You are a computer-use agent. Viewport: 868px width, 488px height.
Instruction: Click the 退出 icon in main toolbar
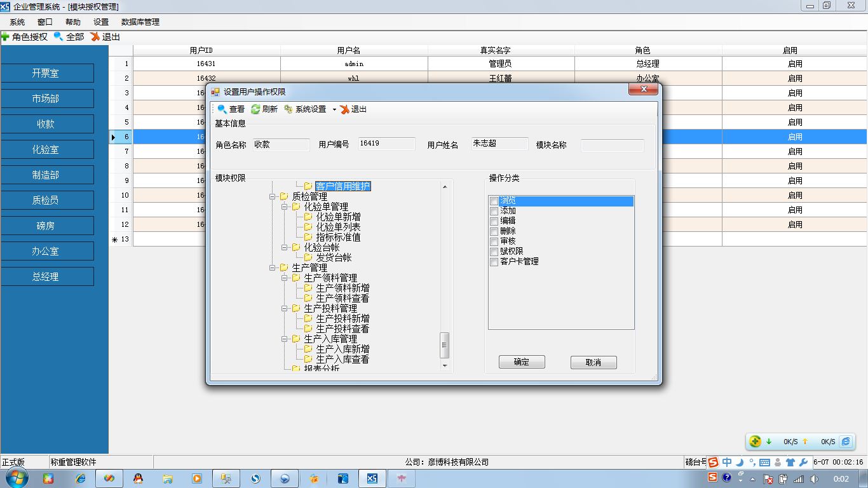click(x=95, y=37)
